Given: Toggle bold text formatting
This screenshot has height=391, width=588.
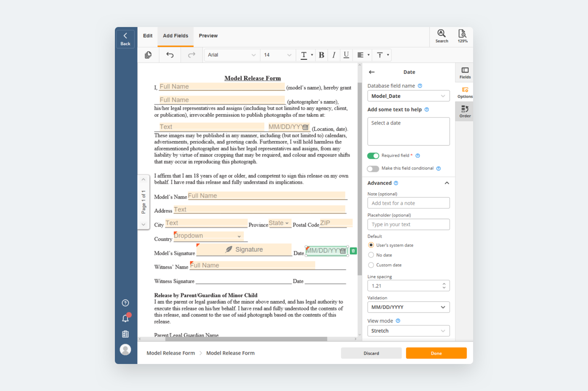Looking at the screenshot, I should [x=321, y=55].
